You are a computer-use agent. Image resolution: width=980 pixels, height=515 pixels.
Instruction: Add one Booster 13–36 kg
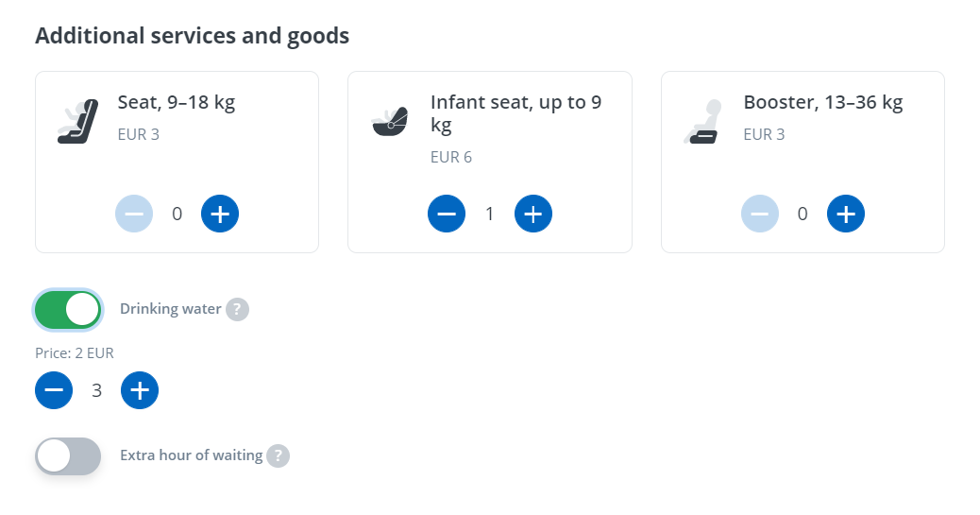(x=846, y=214)
